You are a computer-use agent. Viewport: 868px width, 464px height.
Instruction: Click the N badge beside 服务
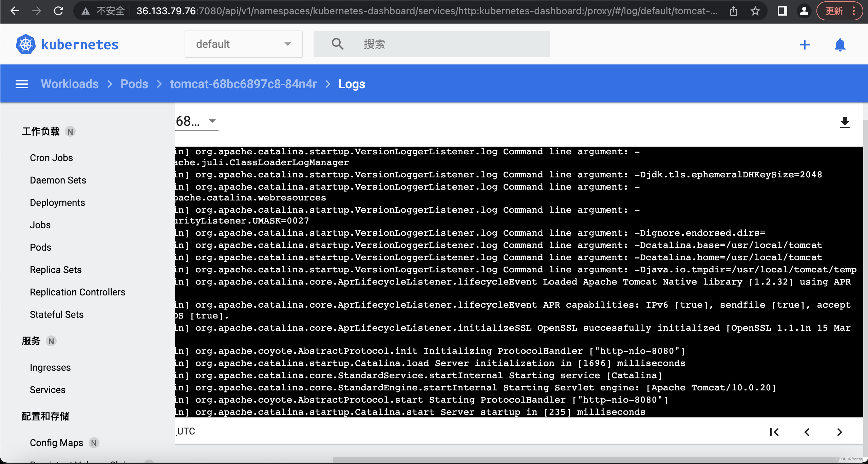[51, 341]
